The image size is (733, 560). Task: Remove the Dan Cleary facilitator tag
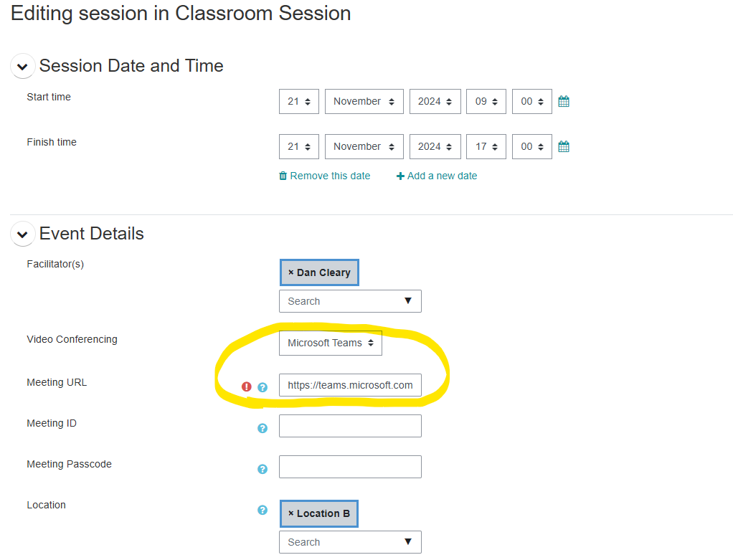click(291, 272)
